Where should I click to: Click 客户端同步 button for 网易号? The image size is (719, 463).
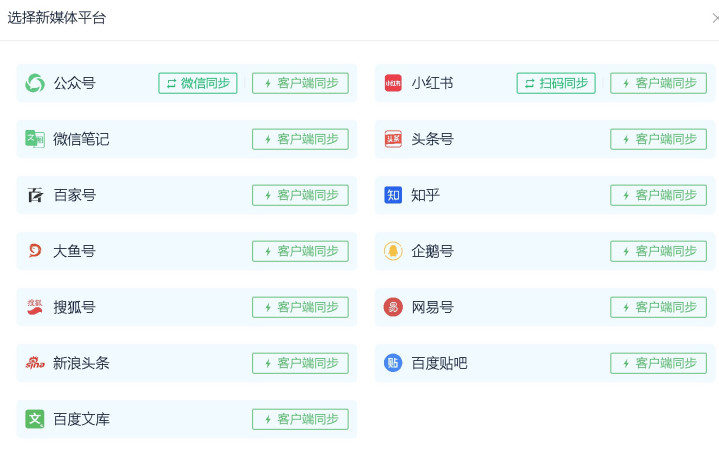pyautogui.click(x=658, y=307)
